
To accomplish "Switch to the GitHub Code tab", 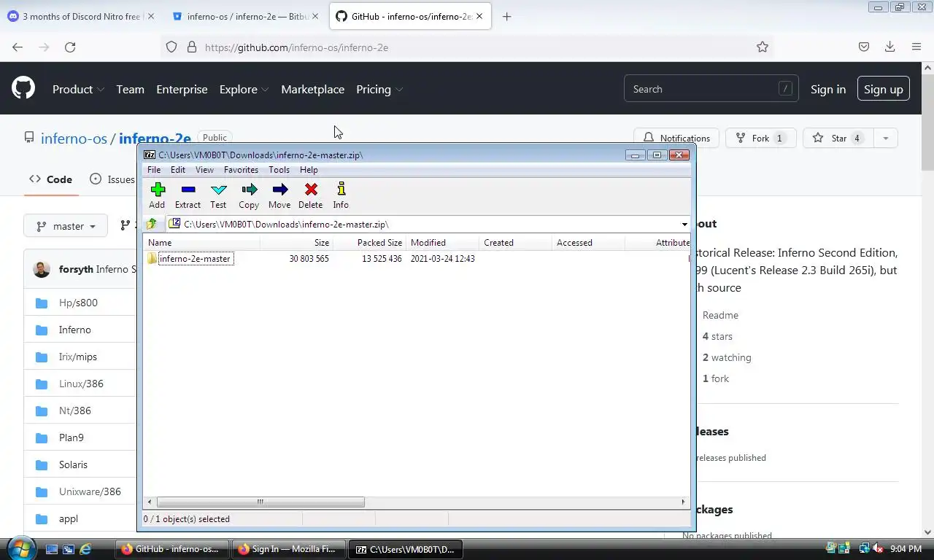I will click(x=51, y=179).
